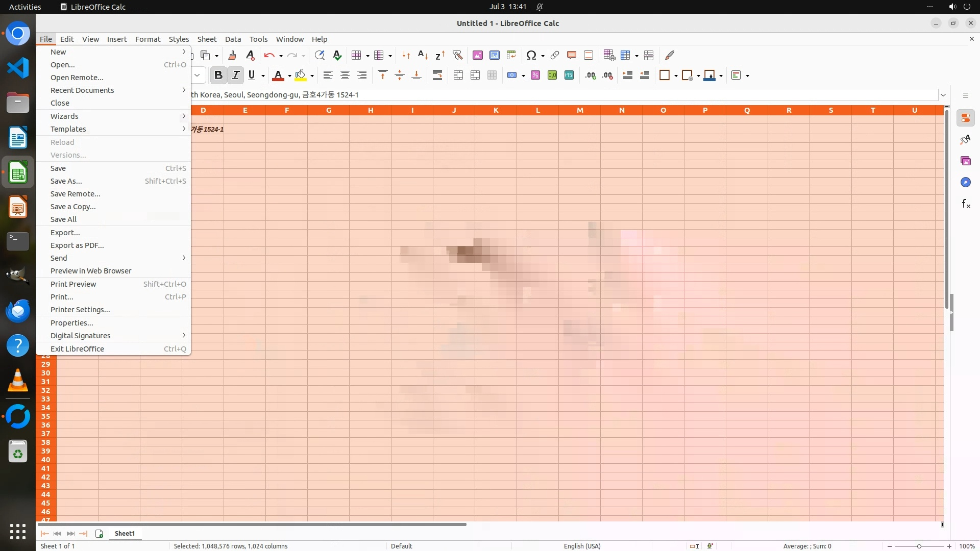Click the zoom-in plus button in status bar
The height and width of the screenshot is (551, 980).
click(x=949, y=546)
